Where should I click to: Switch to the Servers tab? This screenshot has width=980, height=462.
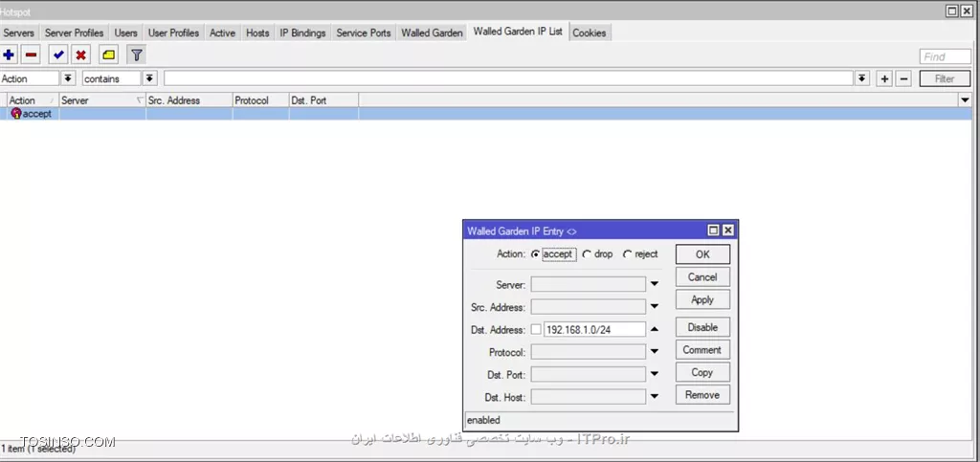coord(19,33)
